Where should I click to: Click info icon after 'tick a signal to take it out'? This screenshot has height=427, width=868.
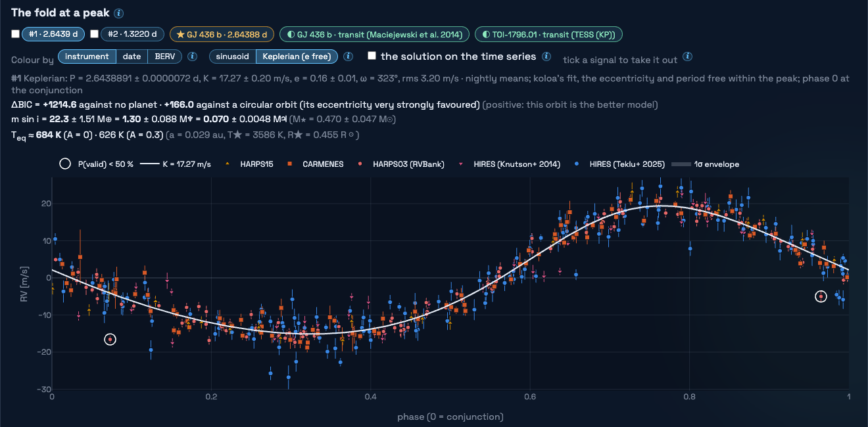687,56
